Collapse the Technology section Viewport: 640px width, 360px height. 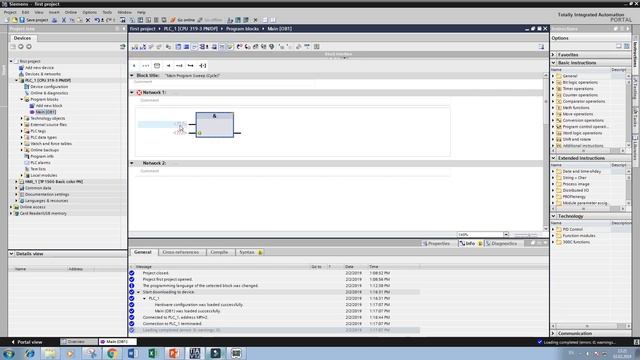pyautogui.click(x=554, y=216)
